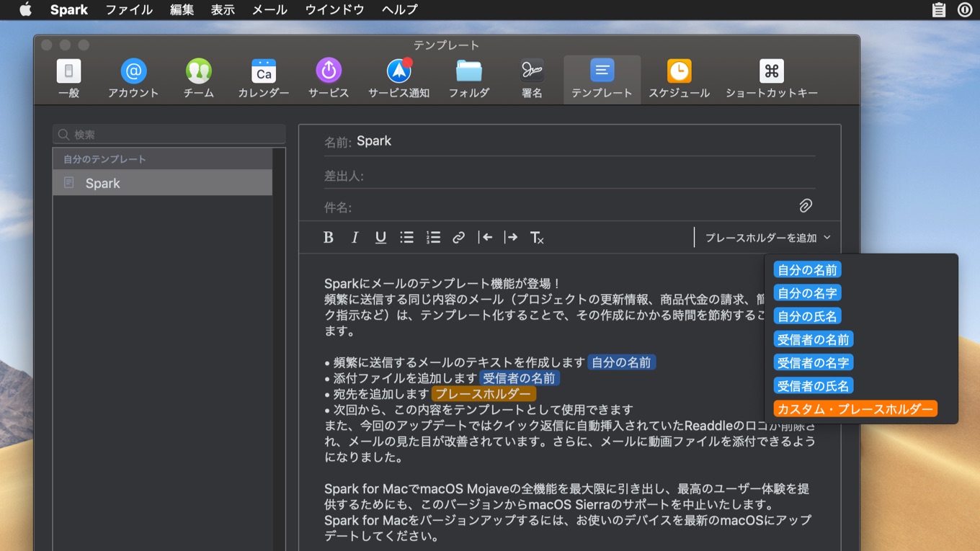980x551 pixels.
Task: Open the メール menu
Action: click(x=269, y=9)
